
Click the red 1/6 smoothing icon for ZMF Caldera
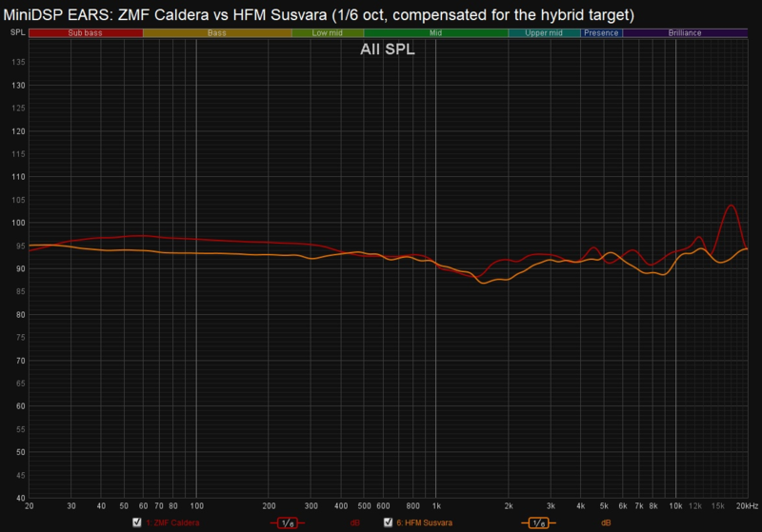click(288, 522)
